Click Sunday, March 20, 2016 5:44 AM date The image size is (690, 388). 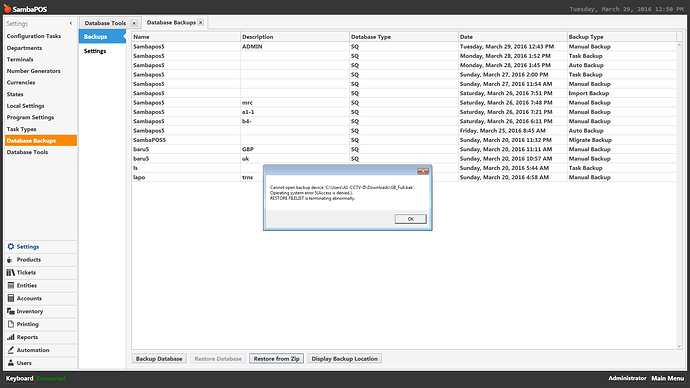[504, 168]
